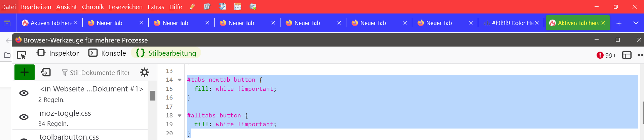Toggle visibility of inline Dokument #1 stylesheet
644x140 pixels.
point(24,93)
